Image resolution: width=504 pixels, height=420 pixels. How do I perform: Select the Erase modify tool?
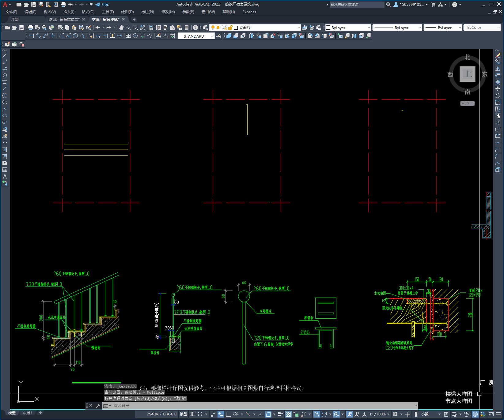pos(498,55)
